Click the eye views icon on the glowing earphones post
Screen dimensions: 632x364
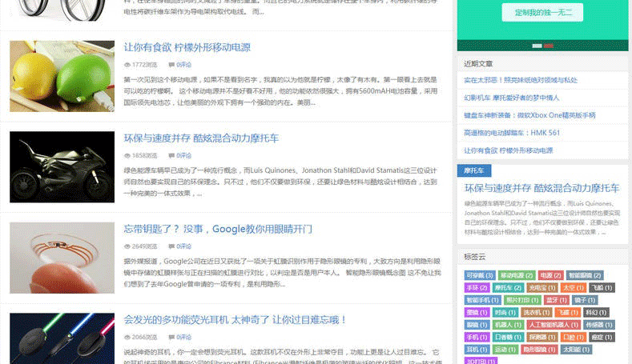coord(127,337)
